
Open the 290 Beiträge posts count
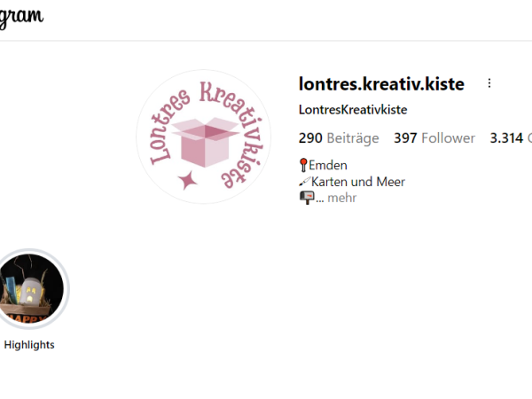click(x=339, y=138)
